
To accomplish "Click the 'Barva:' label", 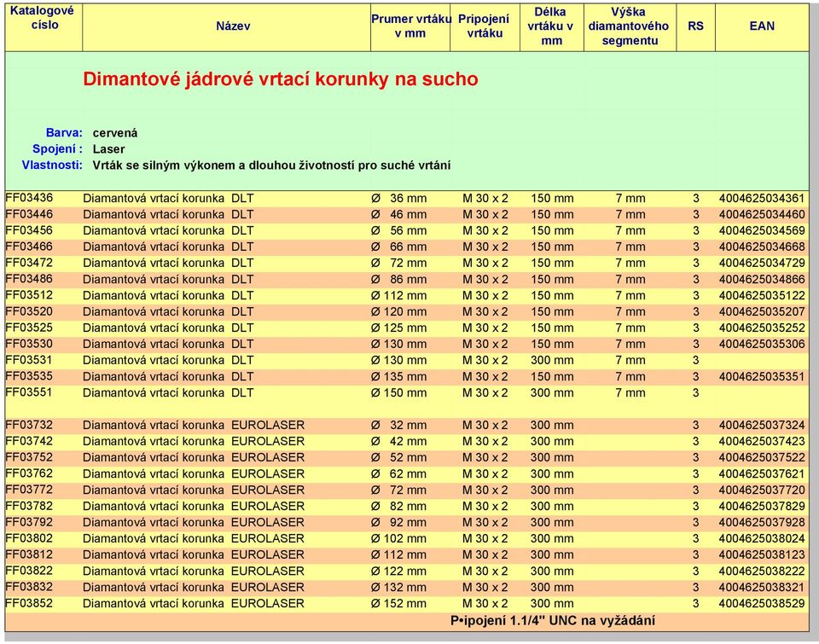I will [64, 133].
